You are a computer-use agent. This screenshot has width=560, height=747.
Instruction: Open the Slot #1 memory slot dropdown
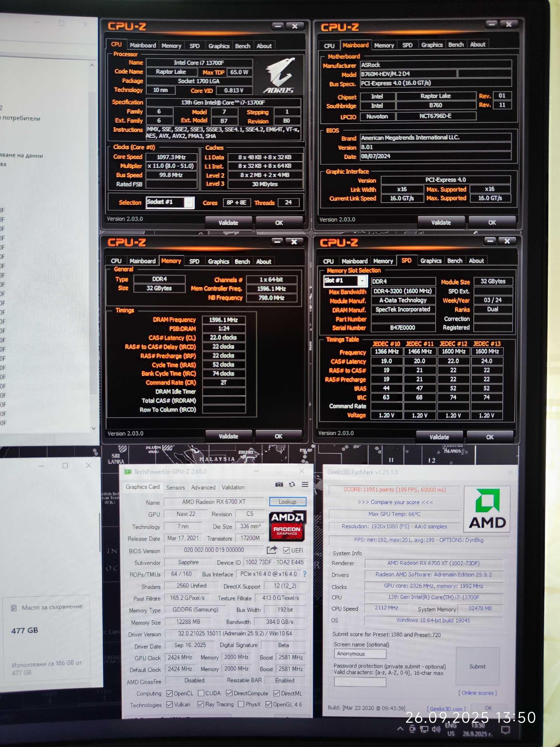345,281
